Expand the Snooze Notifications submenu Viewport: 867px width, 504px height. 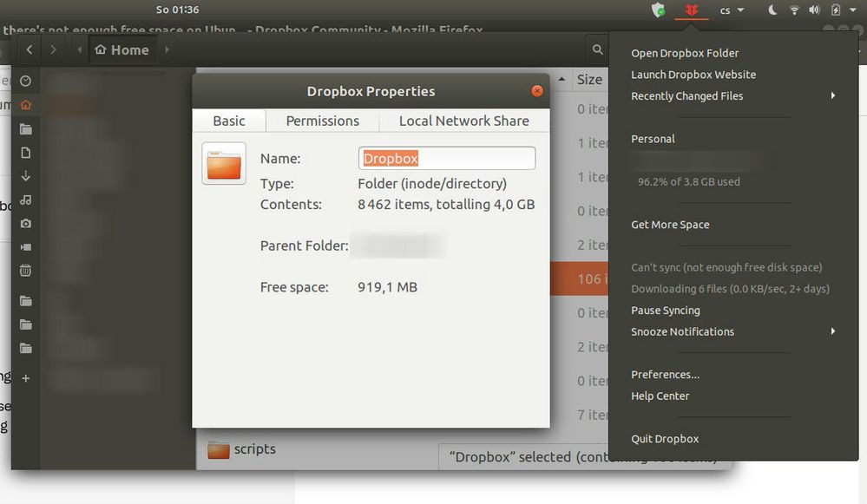tap(683, 331)
